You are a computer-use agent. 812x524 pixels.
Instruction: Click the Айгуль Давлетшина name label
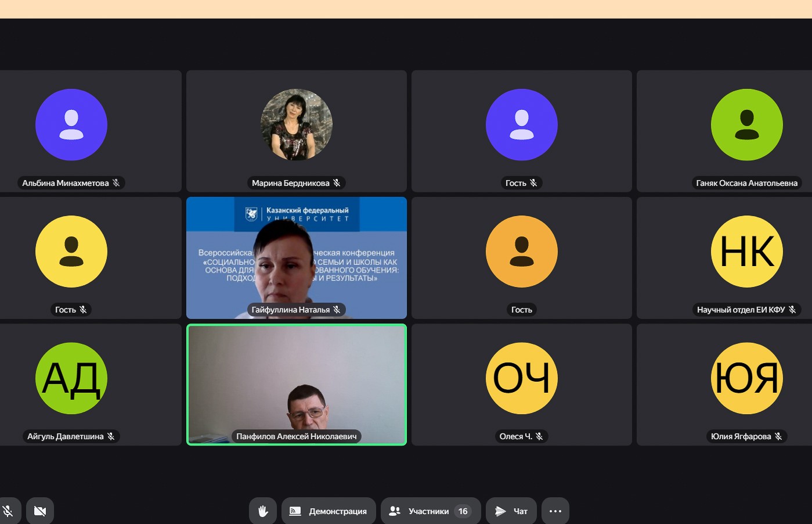66,436
